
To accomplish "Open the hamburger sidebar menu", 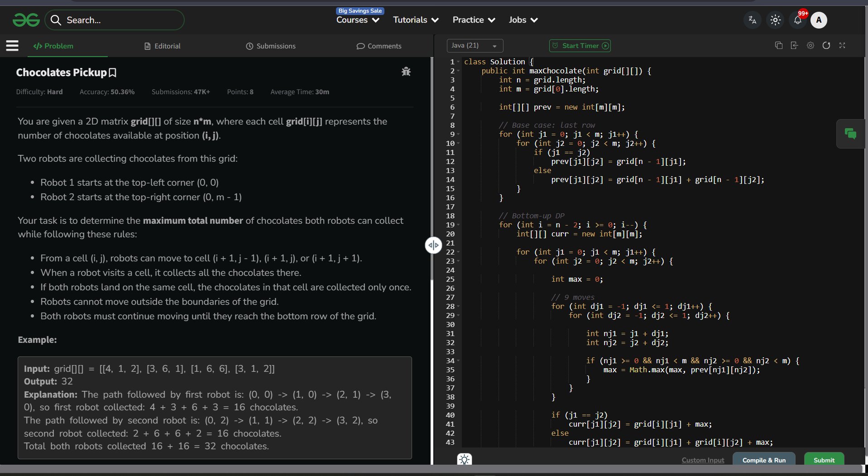I will (x=12, y=46).
